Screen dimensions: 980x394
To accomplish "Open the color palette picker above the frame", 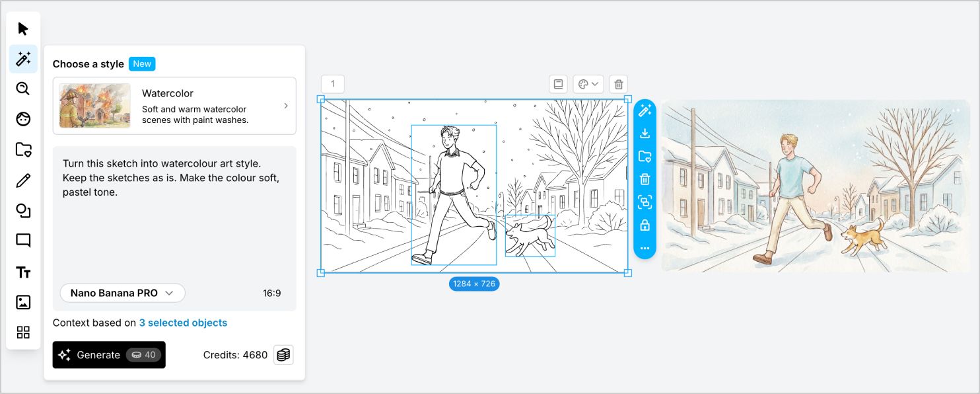I will 587,84.
